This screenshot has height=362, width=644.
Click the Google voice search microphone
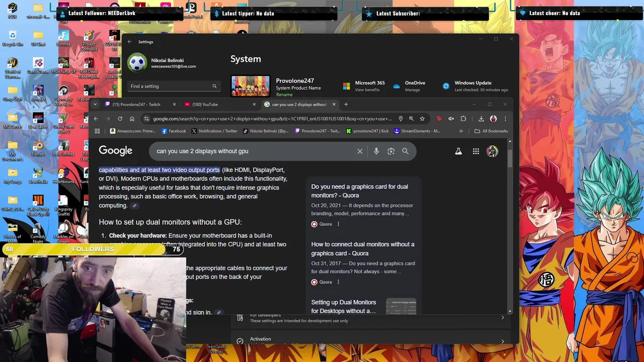(x=376, y=151)
